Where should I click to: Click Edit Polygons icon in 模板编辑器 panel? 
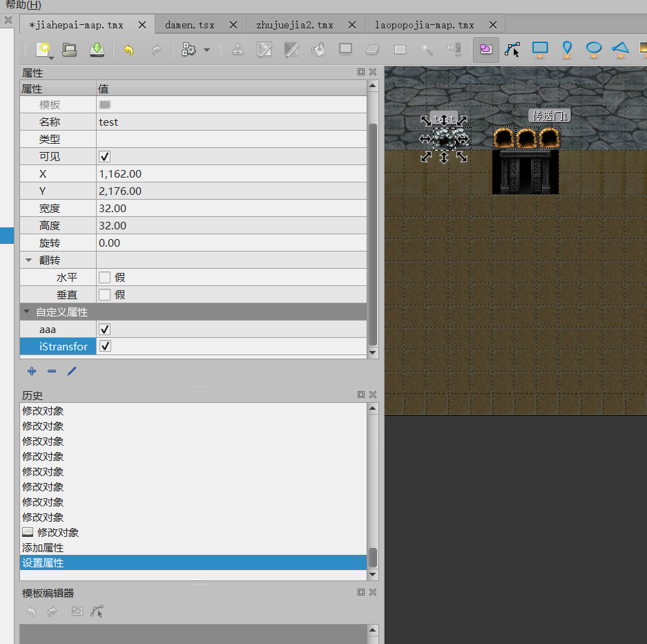(x=97, y=612)
